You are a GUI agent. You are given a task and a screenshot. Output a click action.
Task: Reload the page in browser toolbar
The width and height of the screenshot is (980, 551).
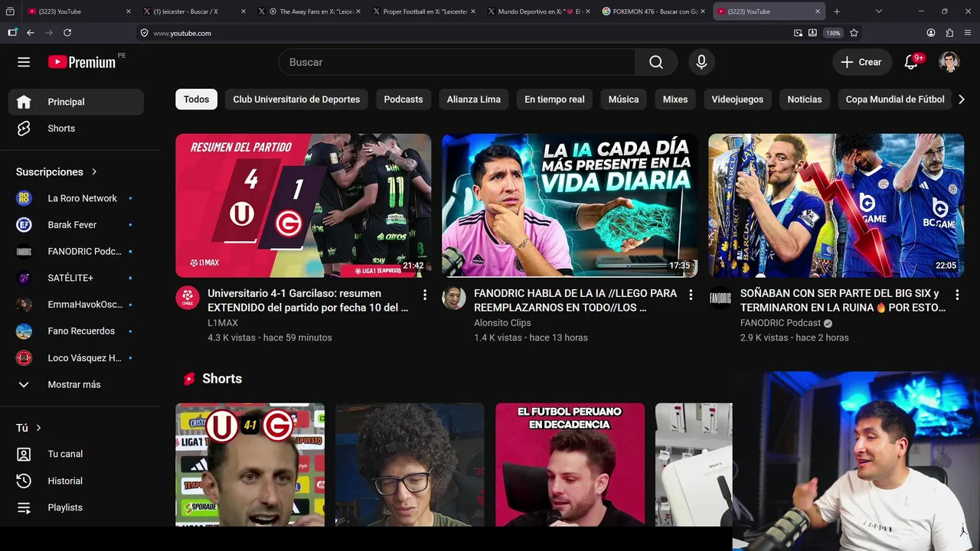[x=67, y=33]
